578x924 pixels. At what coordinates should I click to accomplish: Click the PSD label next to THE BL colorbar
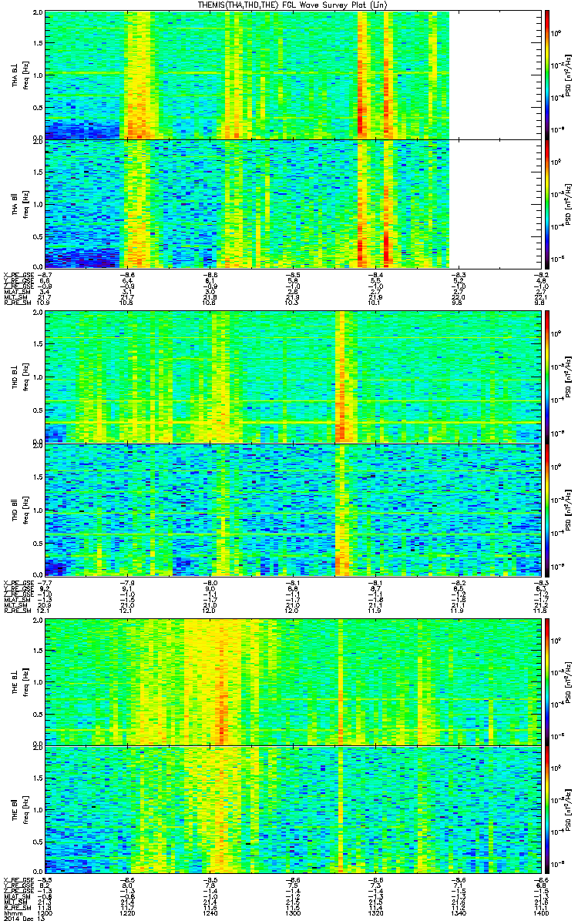pos(566,682)
